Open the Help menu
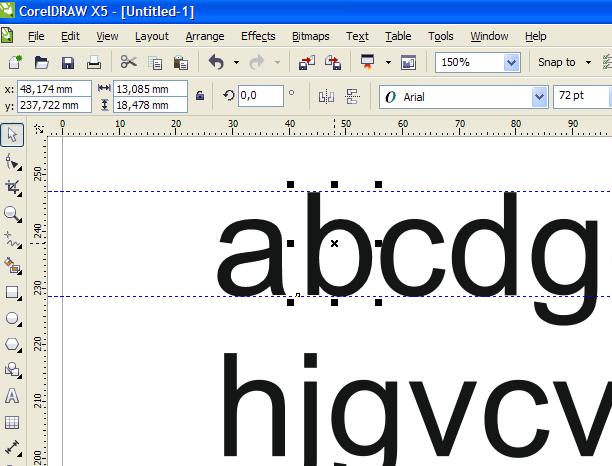 click(x=536, y=36)
